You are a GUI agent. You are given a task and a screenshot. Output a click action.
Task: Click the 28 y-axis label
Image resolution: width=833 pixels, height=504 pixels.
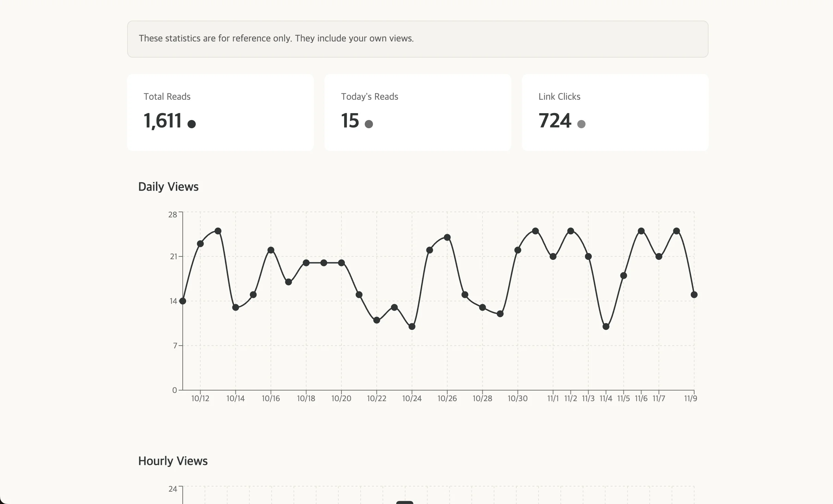pos(173,214)
